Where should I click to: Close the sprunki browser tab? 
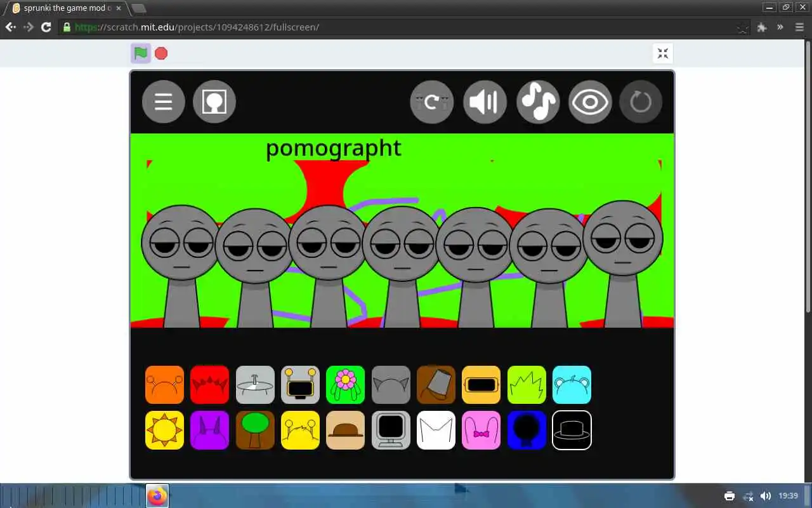118,8
